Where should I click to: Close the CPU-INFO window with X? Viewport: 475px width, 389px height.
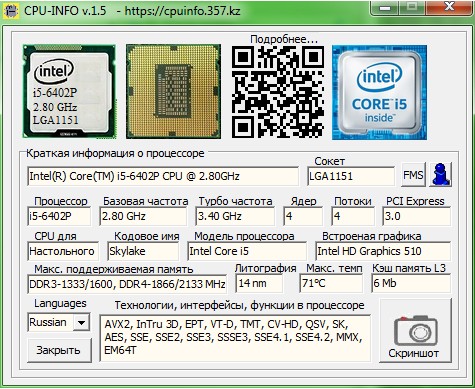[x=450, y=7]
